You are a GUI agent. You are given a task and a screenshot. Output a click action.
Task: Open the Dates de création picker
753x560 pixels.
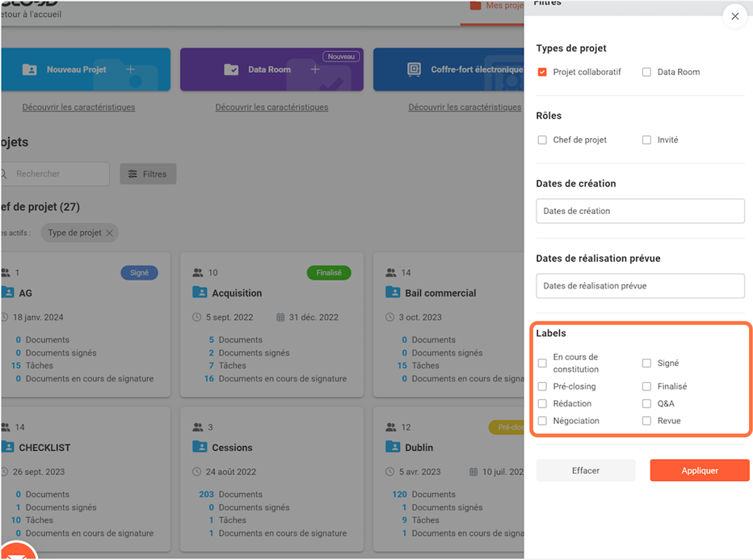(640, 211)
